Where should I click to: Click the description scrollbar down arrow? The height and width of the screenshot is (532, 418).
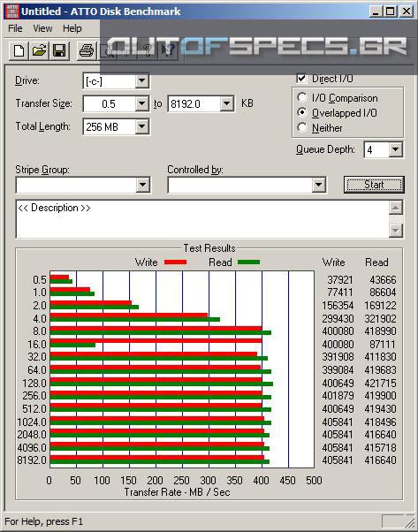pyautogui.click(x=396, y=231)
